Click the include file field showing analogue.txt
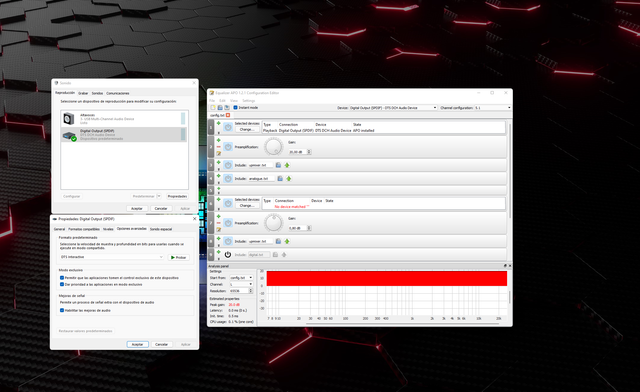Viewport: 640px width, 392px height. pyautogui.click(x=261, y=178)
